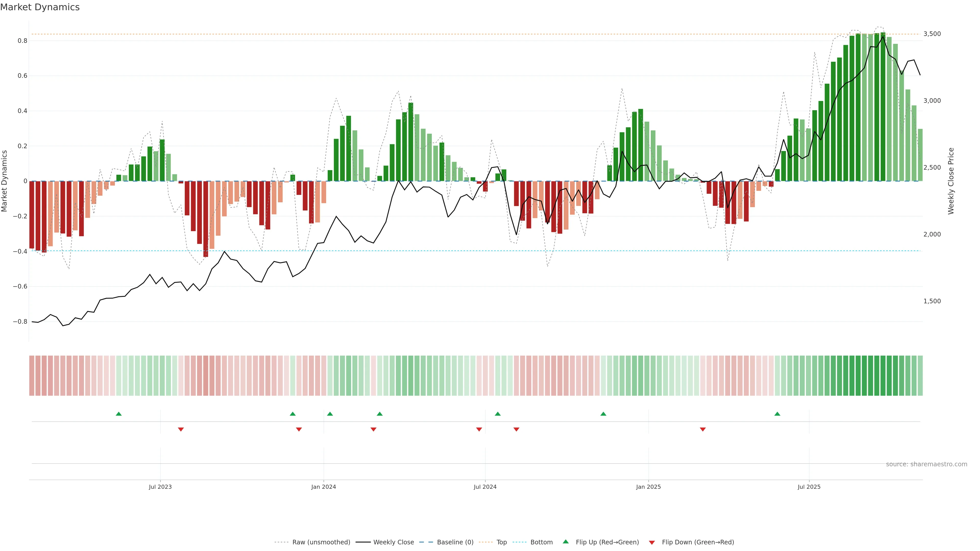Click last red flip-down marker in 2025
The height and width of the screenshot is (551, 980).
tap(703, 429)
